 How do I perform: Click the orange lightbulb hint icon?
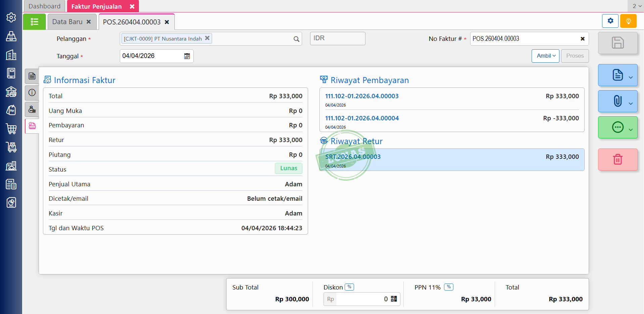[628, 21]
